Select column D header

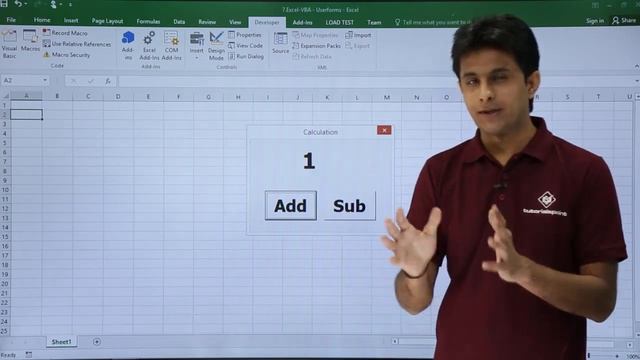point(118,97)
